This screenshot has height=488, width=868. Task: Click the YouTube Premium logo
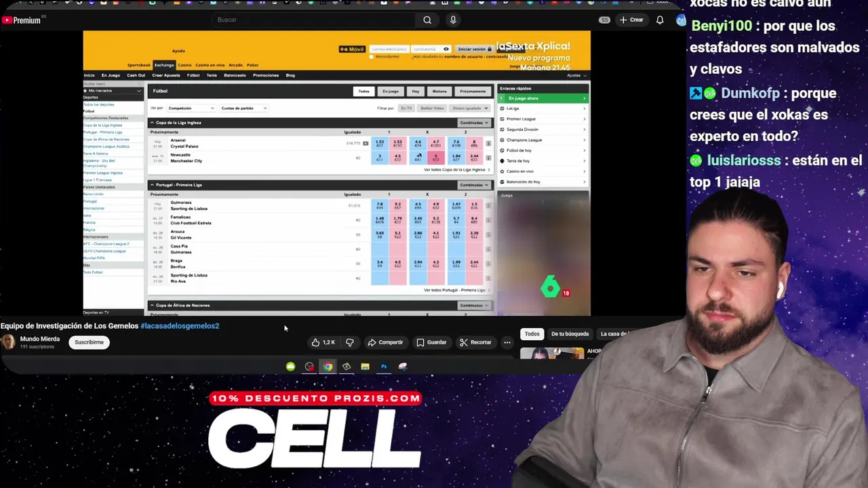(x=21, y=20)
